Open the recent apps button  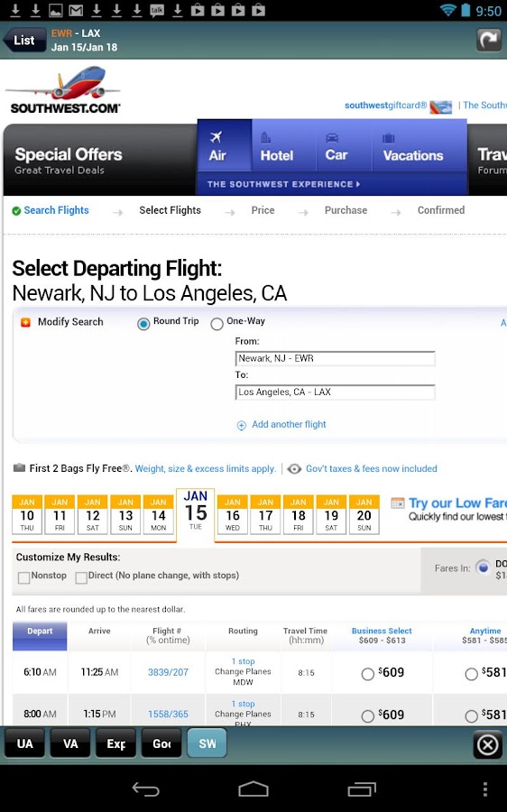click(362, 789)
